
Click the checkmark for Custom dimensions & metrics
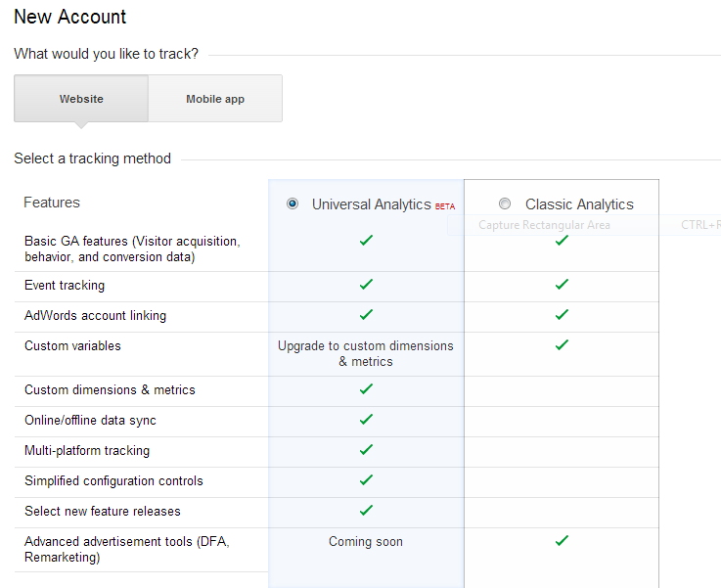click(366, 389)
